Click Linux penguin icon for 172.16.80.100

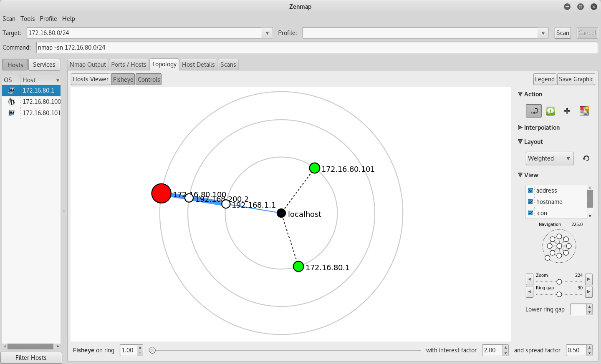coord(11,102)
